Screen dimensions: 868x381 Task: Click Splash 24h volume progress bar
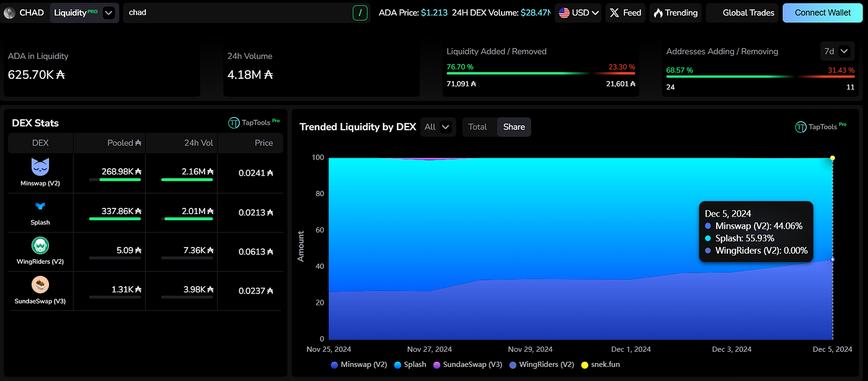(x=187, y=219)
